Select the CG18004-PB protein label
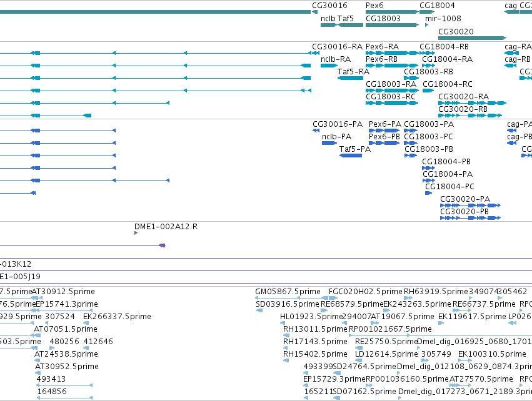The height and width of the screenshot is (401, 532). click(446, 161)
